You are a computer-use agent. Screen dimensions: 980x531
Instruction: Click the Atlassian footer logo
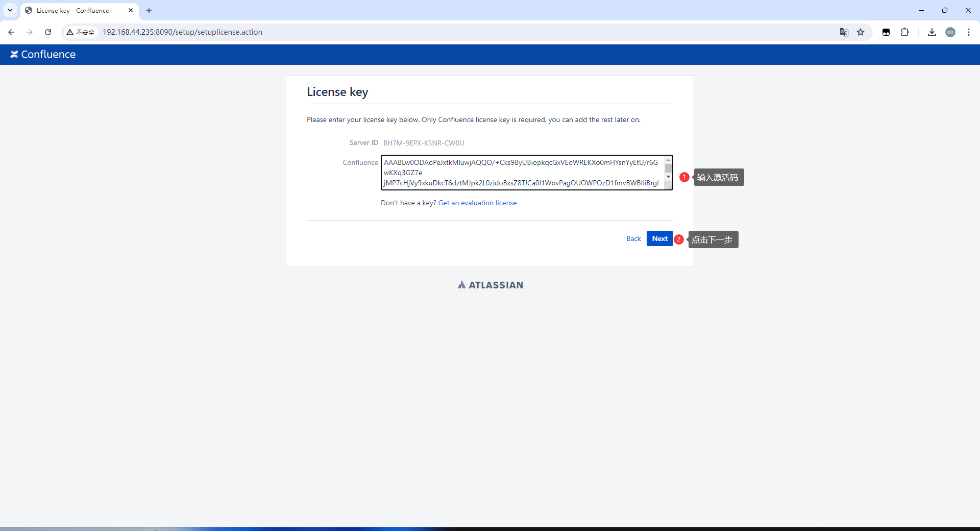(491, 285)
